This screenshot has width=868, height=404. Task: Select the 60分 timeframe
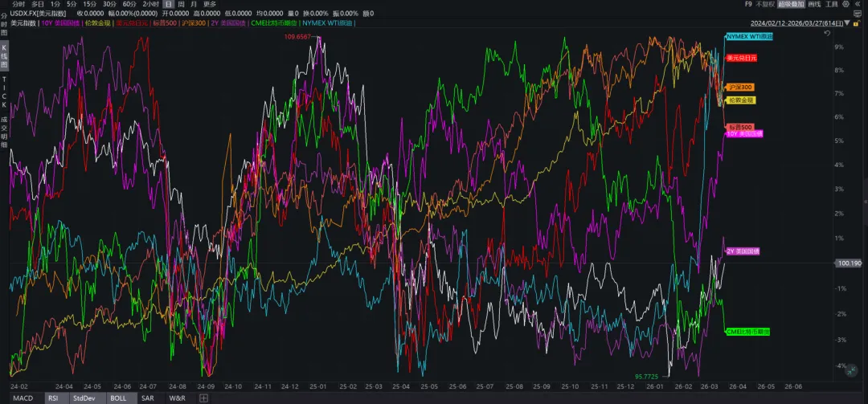[x=129, y=4]
